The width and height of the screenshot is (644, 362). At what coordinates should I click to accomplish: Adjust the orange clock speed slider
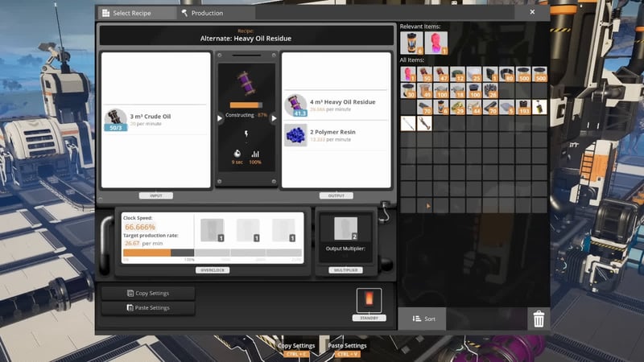158,253
